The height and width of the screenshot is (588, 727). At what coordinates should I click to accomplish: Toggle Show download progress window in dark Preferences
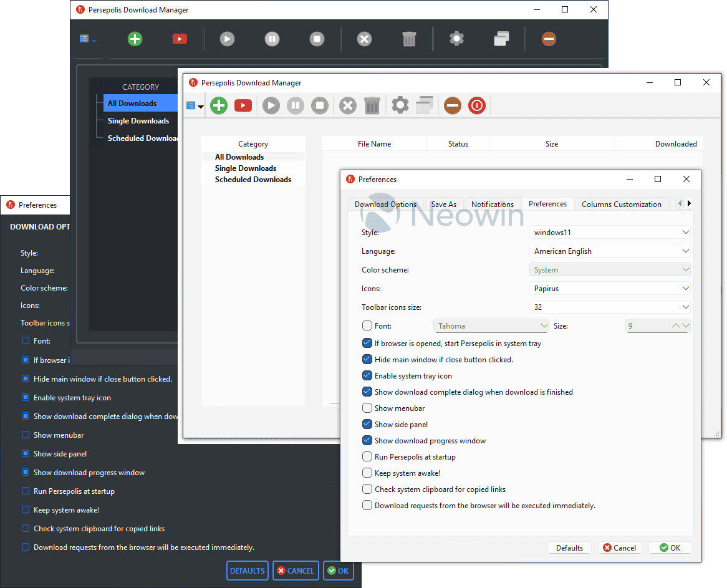pos(26,472)
